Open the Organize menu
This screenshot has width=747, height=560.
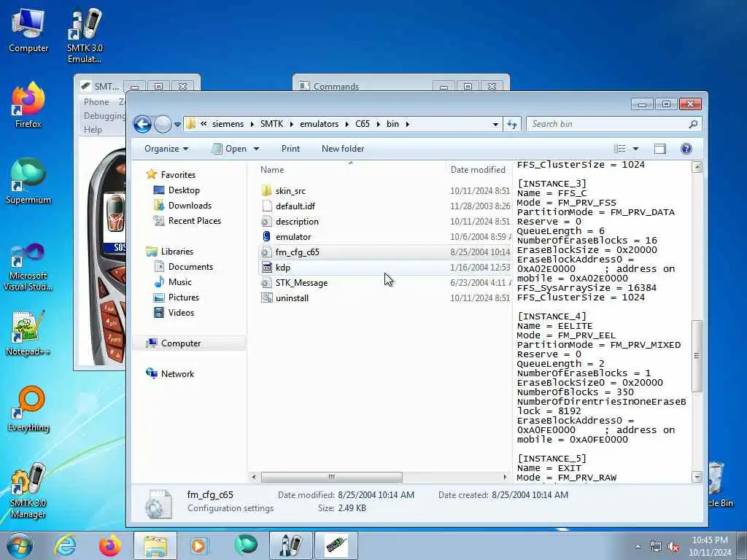(166, 149)
